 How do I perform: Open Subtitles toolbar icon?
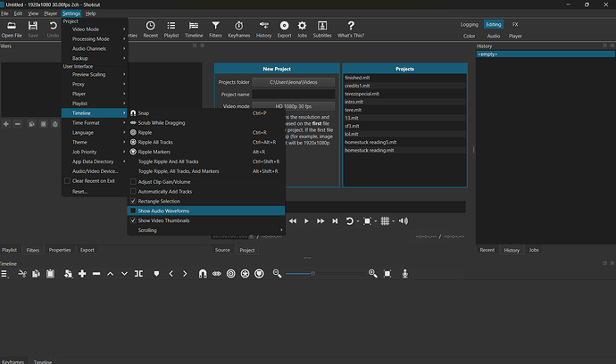click(x=322, y=29)
